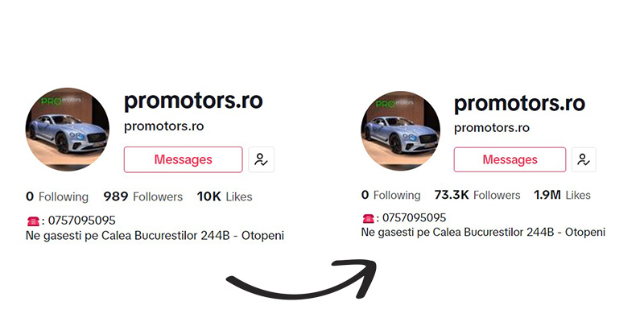View the 1.9M Likes count
644x322 pixels.
click(562, 195)
